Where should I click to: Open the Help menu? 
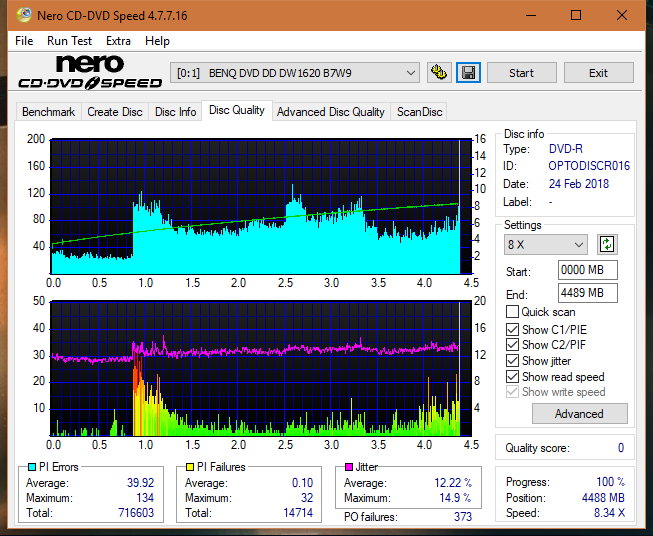pos(157,41)
